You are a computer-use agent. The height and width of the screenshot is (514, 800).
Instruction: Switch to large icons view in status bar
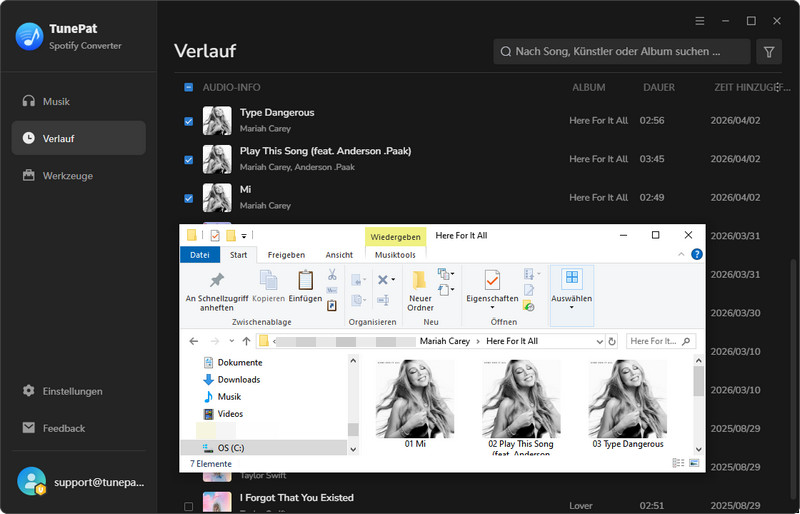tap(694, 463)
